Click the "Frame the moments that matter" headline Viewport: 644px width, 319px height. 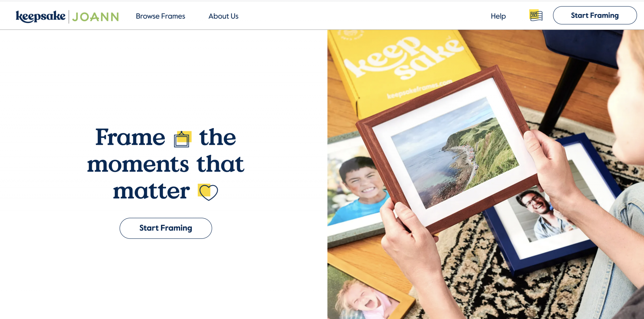166,164
